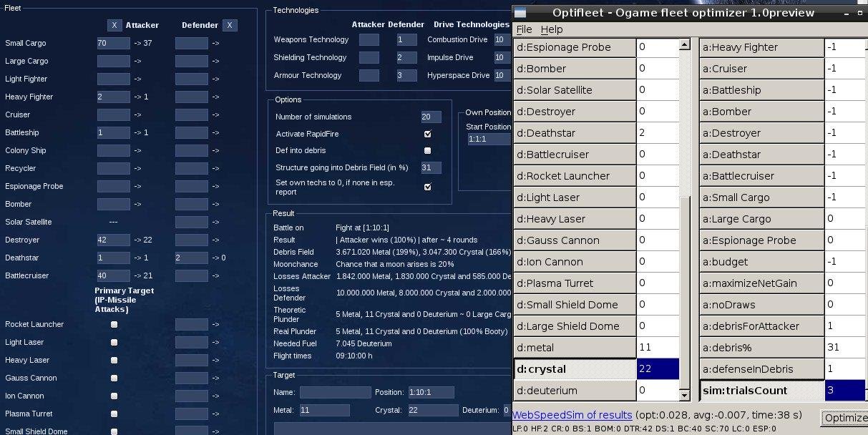The height and width of the screenshot is (435, 868).
Task: Click the d:Gauss Cannon row label
Action: [575, 240]
